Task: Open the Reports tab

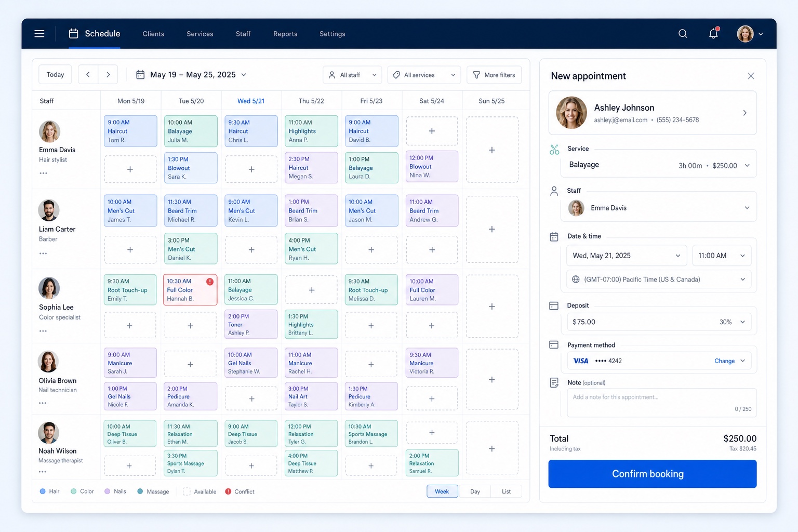Action: click(x=285, y=34)
